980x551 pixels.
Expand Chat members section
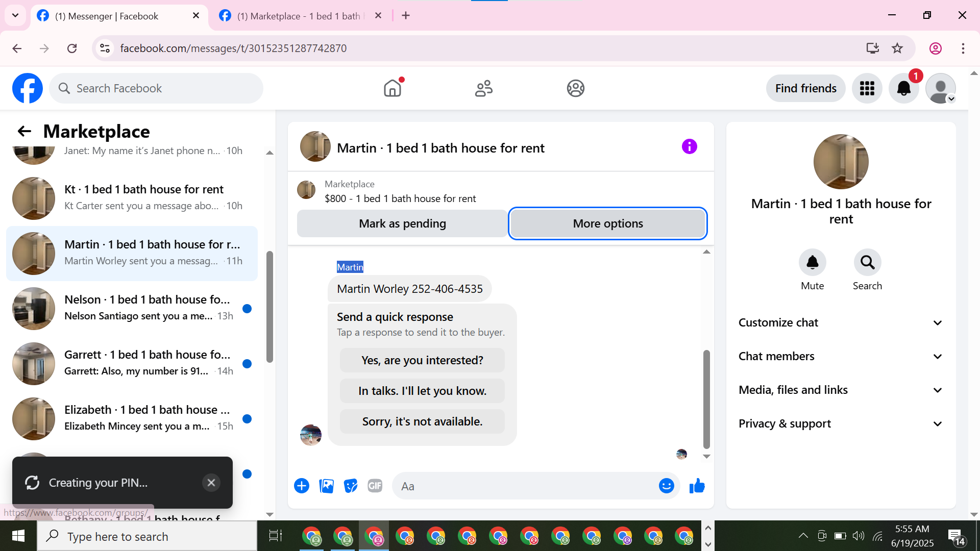(841, 356)
